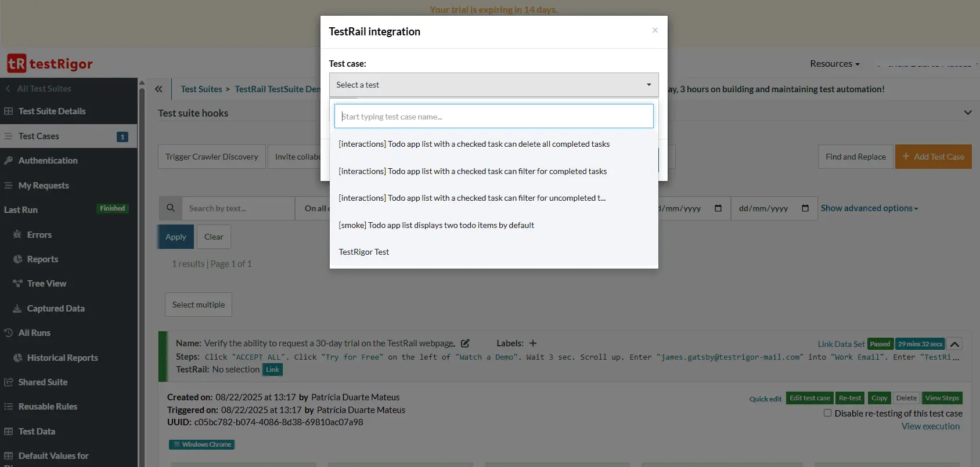
Task: Select filter for uncompleted tasks test option
Action: coord(493,198)
